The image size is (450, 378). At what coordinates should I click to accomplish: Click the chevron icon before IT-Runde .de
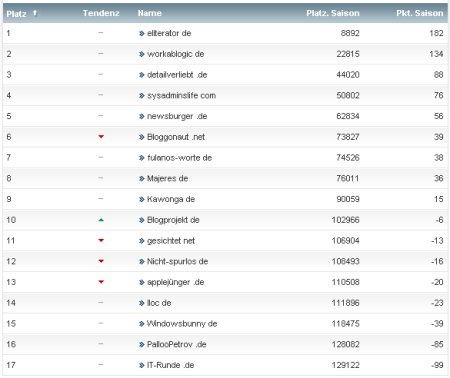point(142,365)
